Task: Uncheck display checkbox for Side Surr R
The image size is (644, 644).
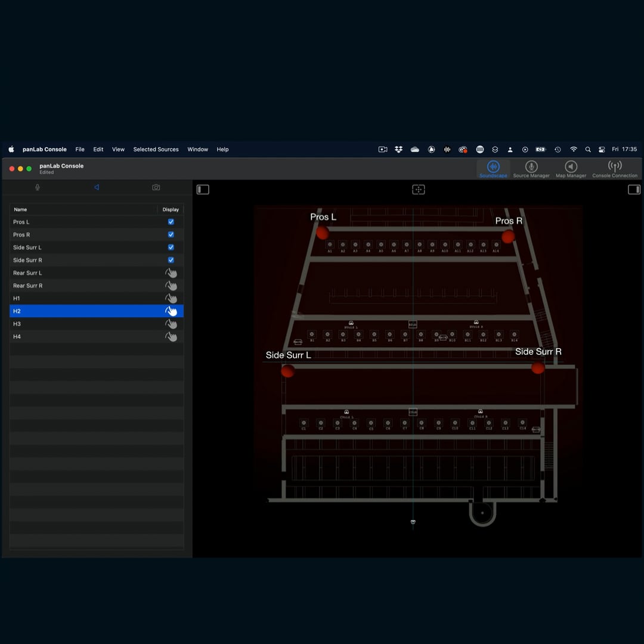Action: 171,260
